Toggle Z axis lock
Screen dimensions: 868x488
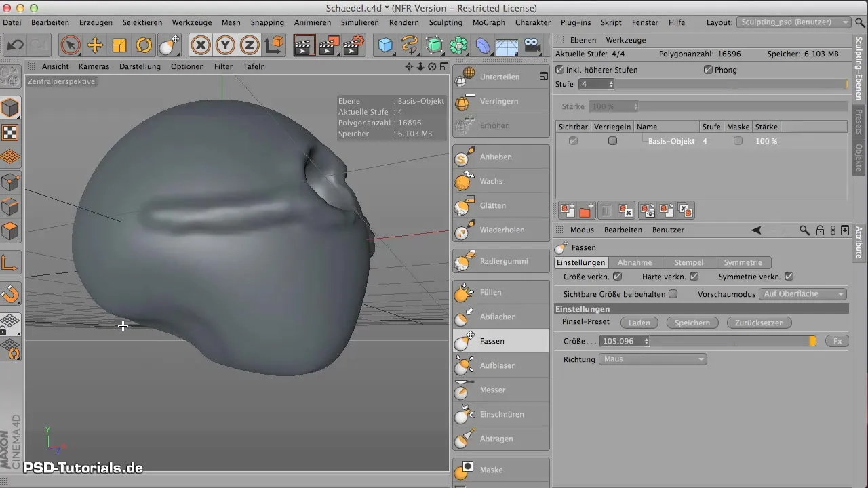[250, 45]
